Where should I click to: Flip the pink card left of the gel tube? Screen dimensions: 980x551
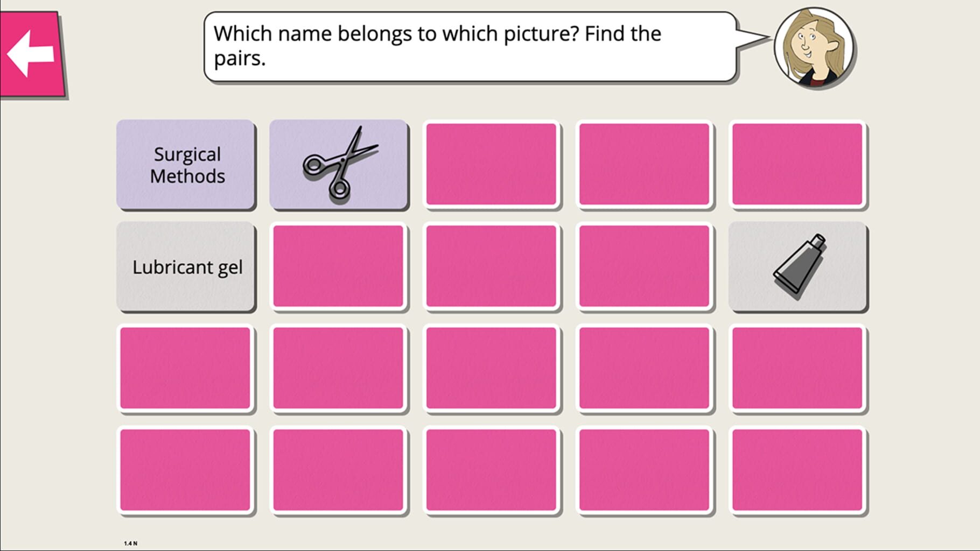pos(645,266)
